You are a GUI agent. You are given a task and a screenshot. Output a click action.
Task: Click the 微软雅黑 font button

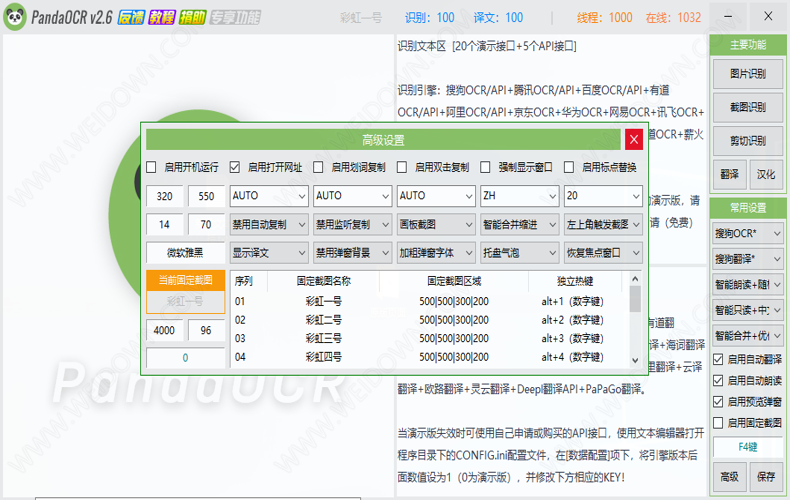185,253
